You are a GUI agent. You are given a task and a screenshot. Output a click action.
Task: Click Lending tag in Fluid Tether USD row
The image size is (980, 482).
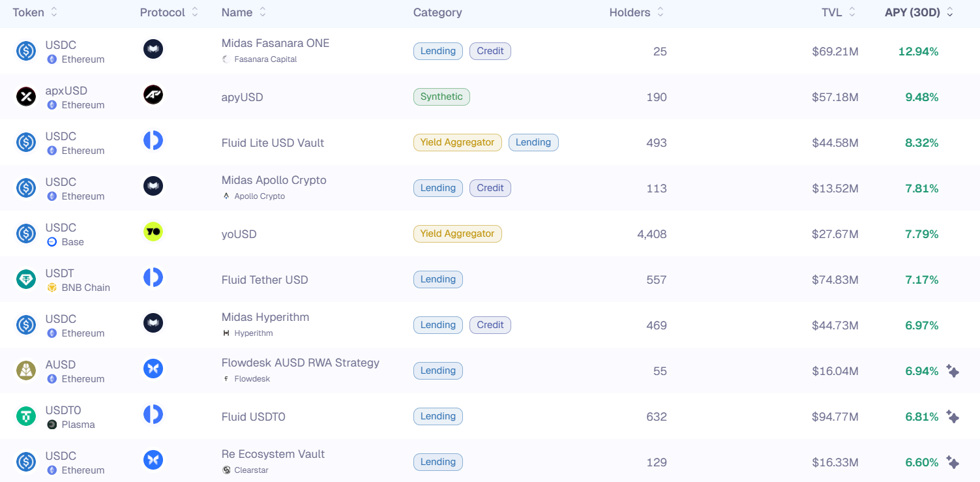pos(438,280)
